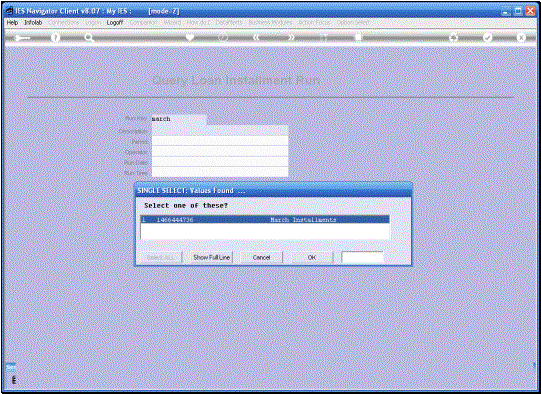The width and height of the screenshot is (541, 394).
Task: Click the IES Navigator title bar app icon
Action: (10, 11)
